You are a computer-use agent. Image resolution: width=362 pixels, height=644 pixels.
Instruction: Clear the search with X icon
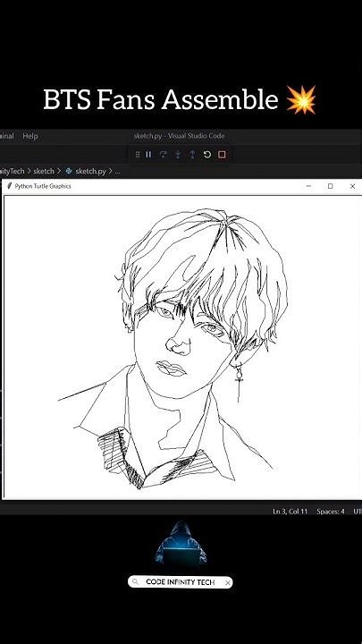pyautogui.click(x=227, y=582)
